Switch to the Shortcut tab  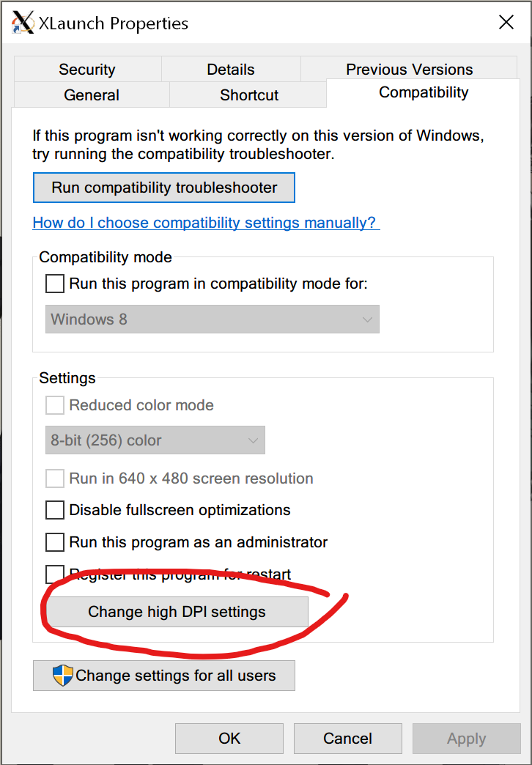(x=249, y=95)
